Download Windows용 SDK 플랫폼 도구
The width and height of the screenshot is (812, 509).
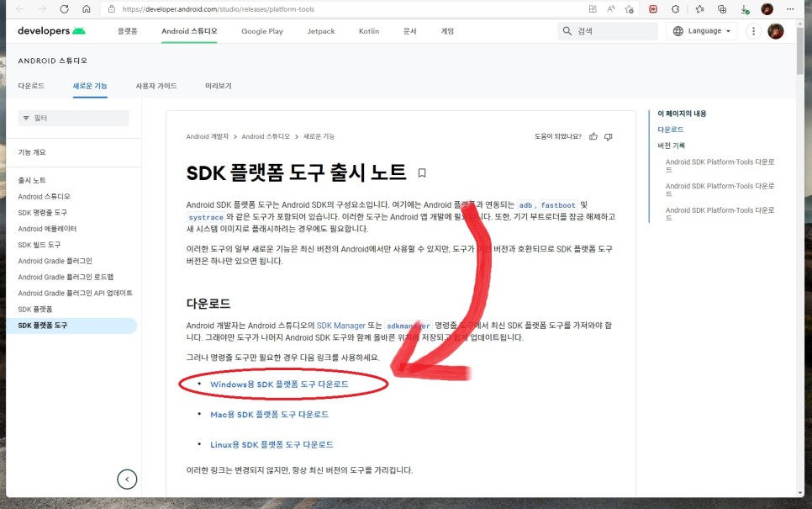click(x=279, y=384)
